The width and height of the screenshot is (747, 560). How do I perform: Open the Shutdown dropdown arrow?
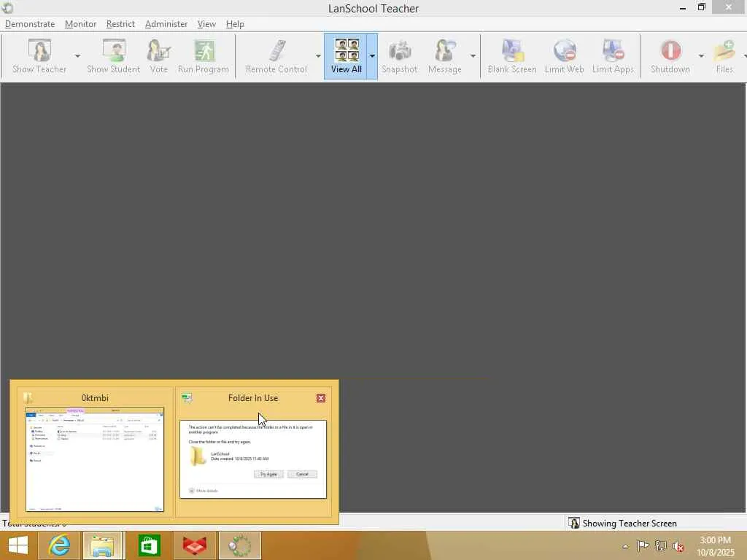pyautogui.click(x=701, y=56)
